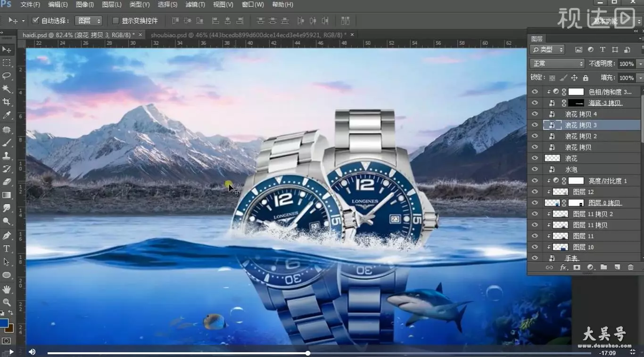This screenshot has width=644, height=357.
Task: Select the History Brush tool
Action: [x=7, y=169]
